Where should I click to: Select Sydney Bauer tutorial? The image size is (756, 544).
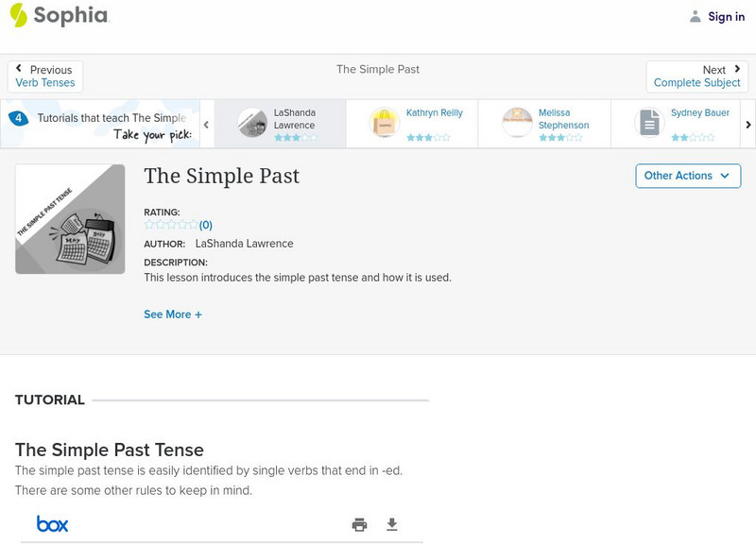click(x=677, y=124)
